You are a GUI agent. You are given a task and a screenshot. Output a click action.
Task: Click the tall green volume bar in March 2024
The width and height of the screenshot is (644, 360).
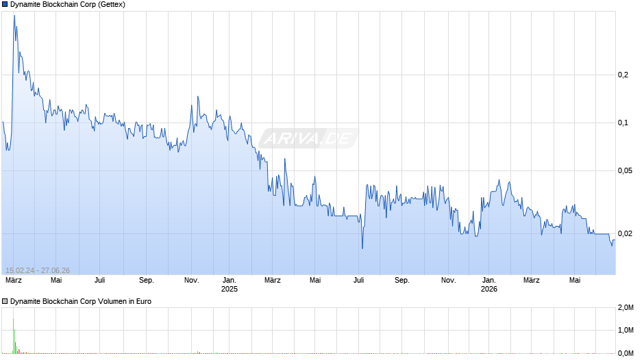coord(13,336)
